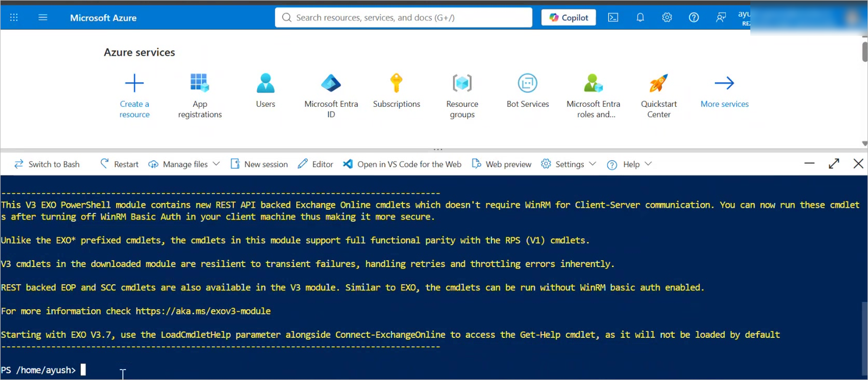868x380 pixels.
Task: Open Subscriptions key icon
Action: click(x=397, y=83)
